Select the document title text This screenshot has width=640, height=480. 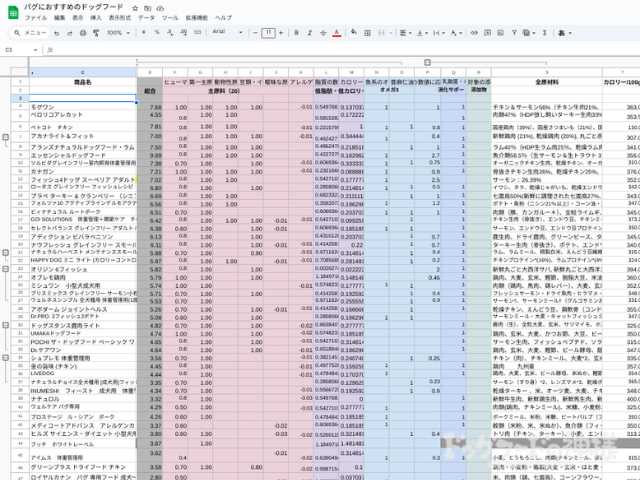[x=73, y=7]
